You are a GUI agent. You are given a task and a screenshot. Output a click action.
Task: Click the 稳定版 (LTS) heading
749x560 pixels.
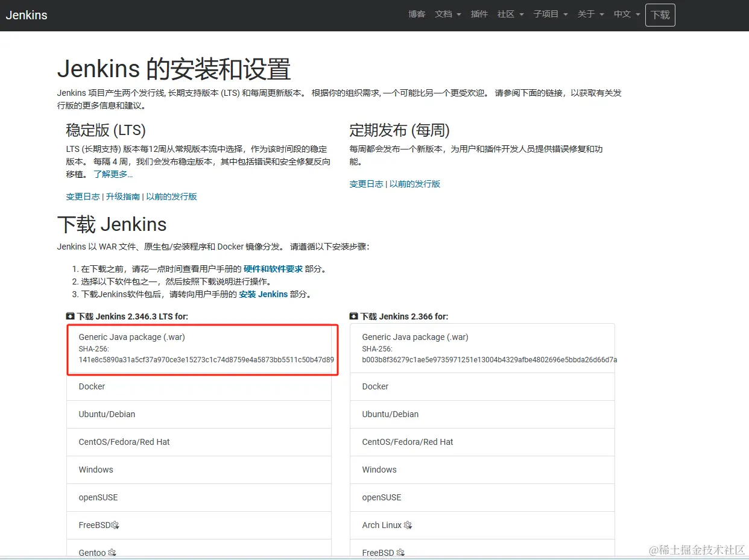point(106,130)
